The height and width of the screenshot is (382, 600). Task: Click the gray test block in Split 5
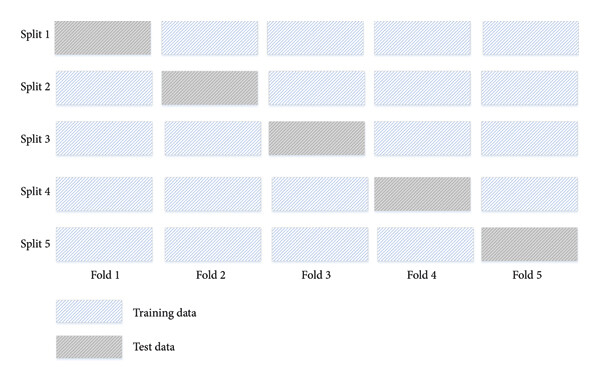tap(530, 245)
